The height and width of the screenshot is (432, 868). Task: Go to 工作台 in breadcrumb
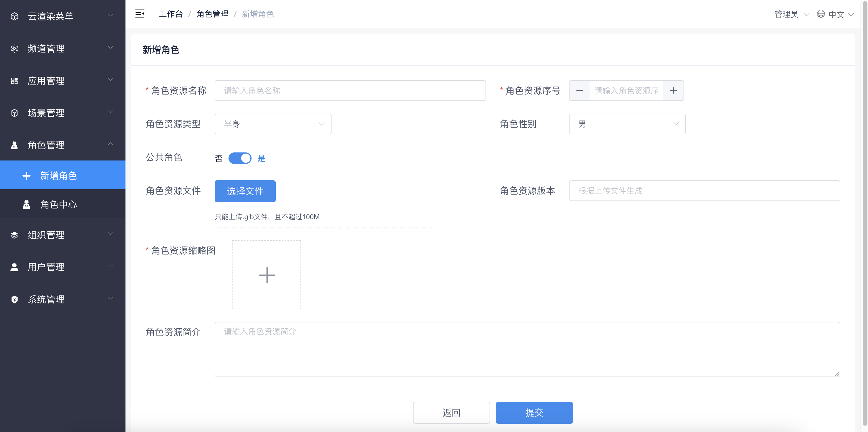(x=171, y=14)
